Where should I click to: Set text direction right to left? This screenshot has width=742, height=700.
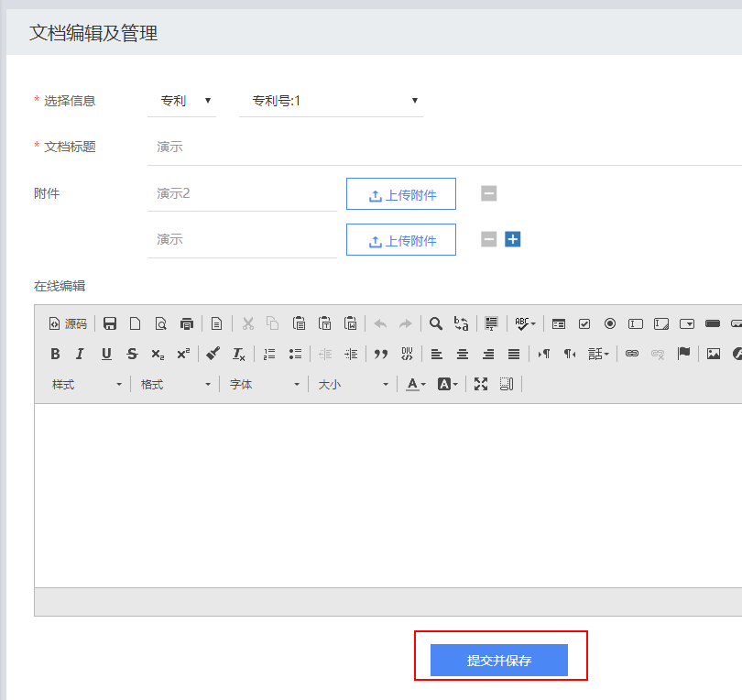[569, 354]
